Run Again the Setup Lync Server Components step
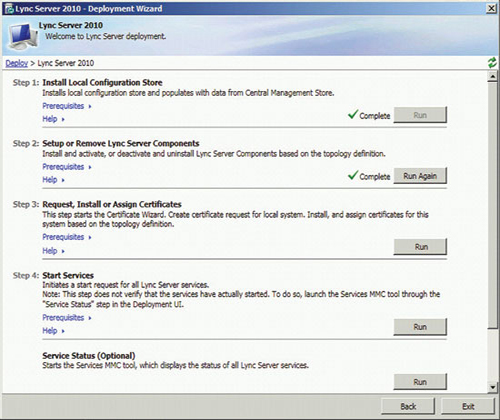Image resolution: width=500 pixels, height=420 pixels. point(420,176)
